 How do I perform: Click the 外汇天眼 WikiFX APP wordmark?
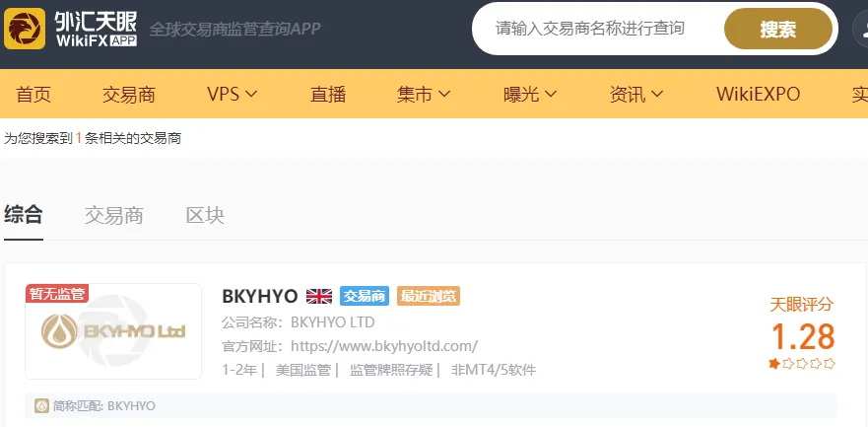(x=96, y=29)
